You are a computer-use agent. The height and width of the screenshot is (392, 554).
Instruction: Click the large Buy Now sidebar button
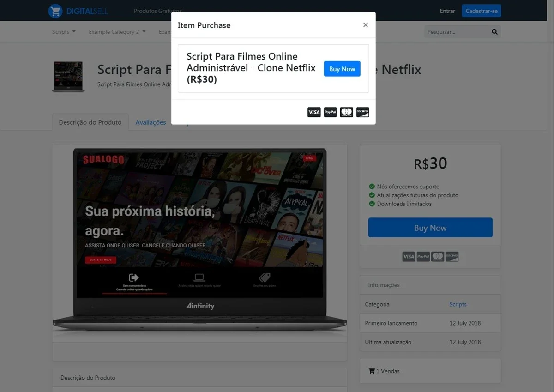[430, 228]
